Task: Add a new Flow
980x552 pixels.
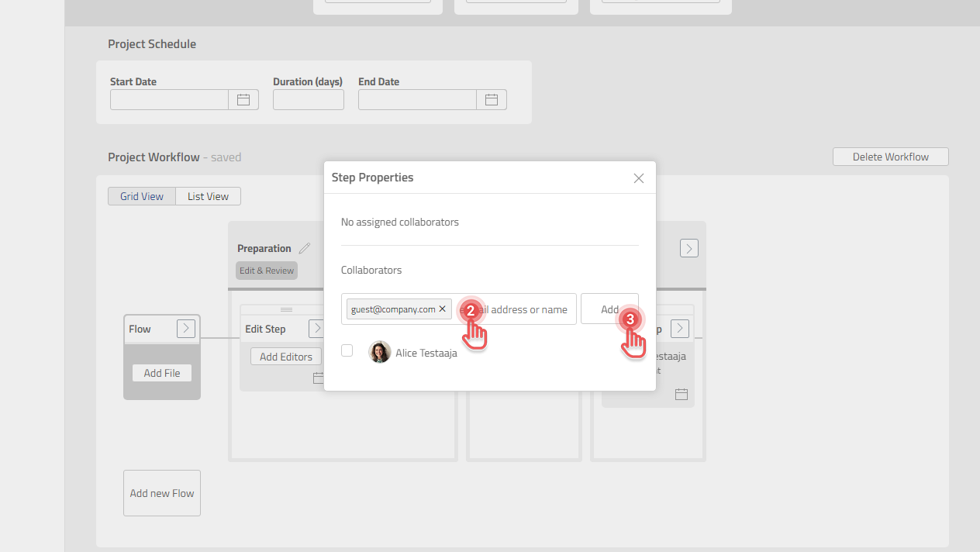Action: coord(161,492)
